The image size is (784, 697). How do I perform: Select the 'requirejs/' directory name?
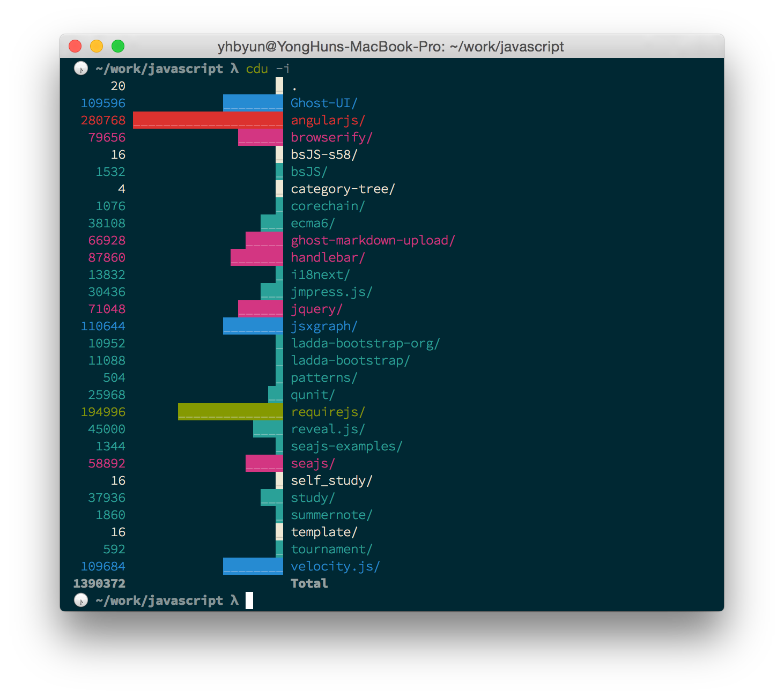coord(328,412)
